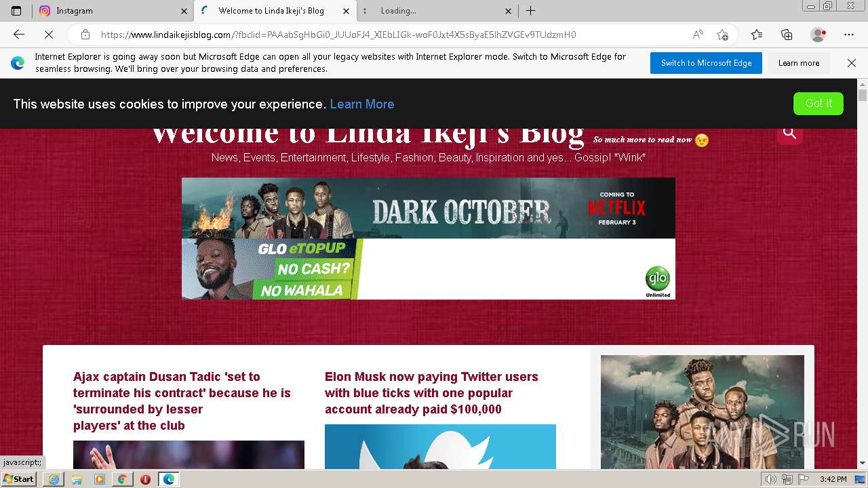The image size is (868, 488).
Task: Open the Dusan Tadic article image
Action: coord(189,455)
